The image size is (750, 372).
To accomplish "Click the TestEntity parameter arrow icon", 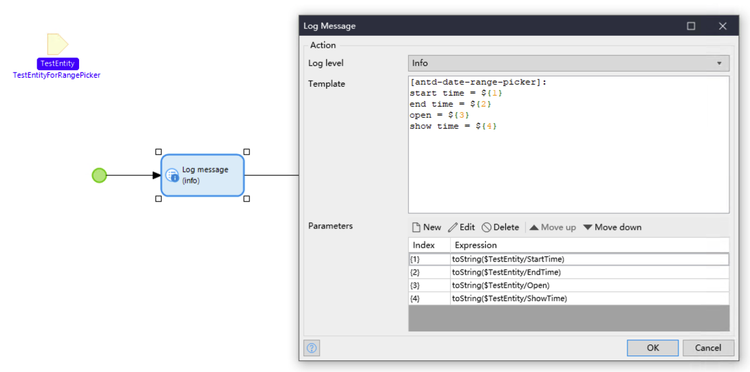I will click(57, 44).
